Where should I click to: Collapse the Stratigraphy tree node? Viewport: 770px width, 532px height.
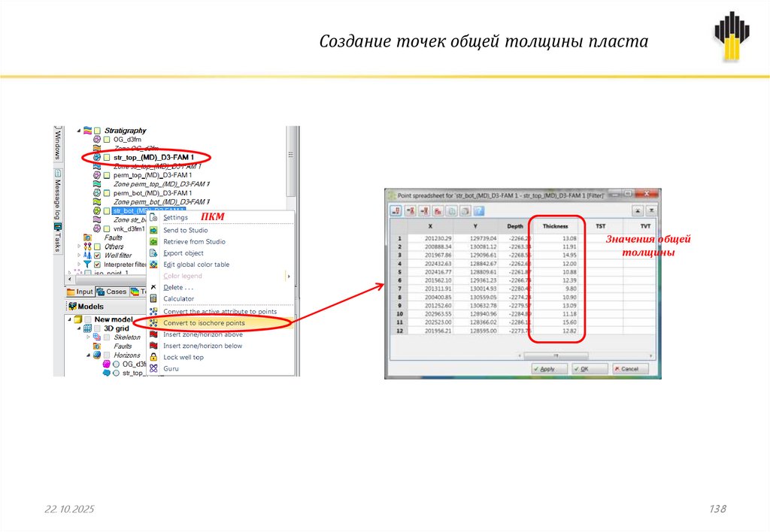(78, 131)
